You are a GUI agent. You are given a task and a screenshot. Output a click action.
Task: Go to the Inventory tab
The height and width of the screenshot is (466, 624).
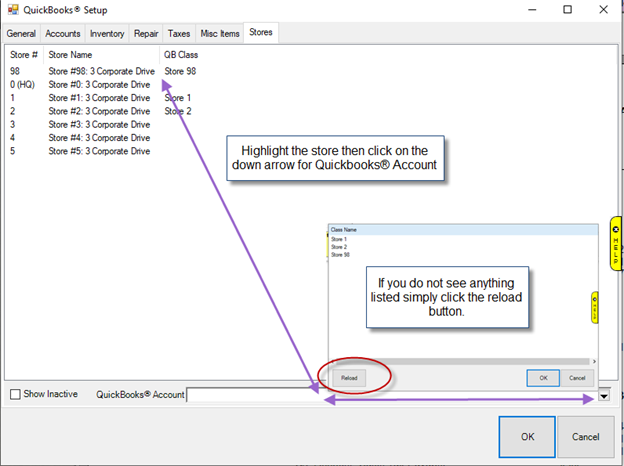(107, 34)
